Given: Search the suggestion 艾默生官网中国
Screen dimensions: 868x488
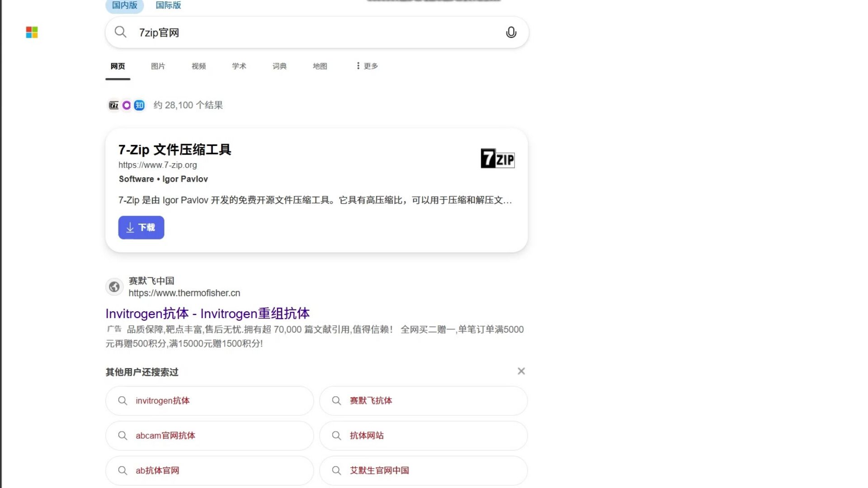Looking at the screenshot, I should pyautogui.click(x=424, y=470).
